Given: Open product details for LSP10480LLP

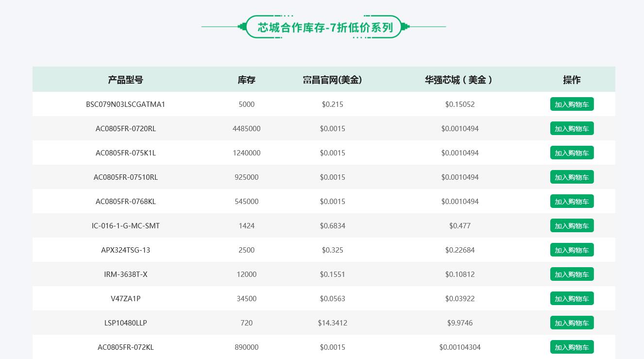Looking at the screenshot, I should pos(125,323).
